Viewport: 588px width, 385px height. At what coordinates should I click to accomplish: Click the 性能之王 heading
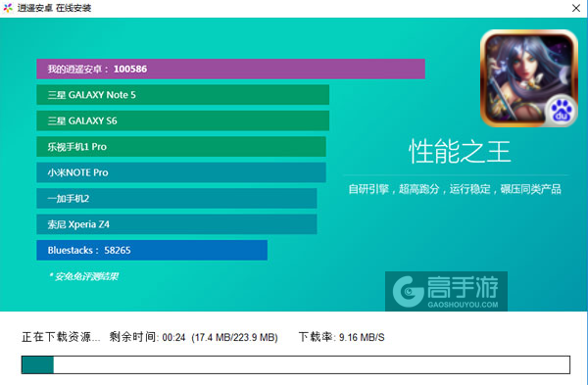pos(460,152)
